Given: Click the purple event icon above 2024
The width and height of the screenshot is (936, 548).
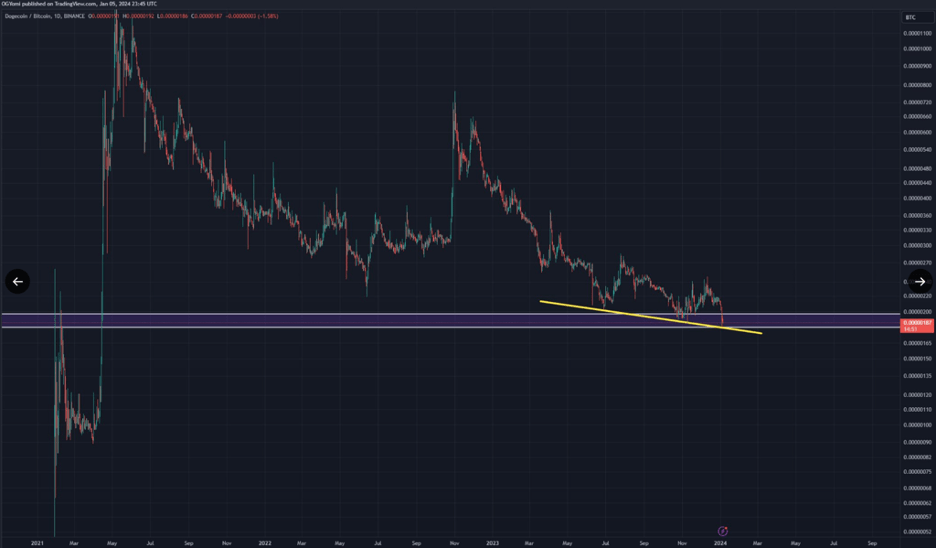Looking at the screenshot, I should click(722, 531).
